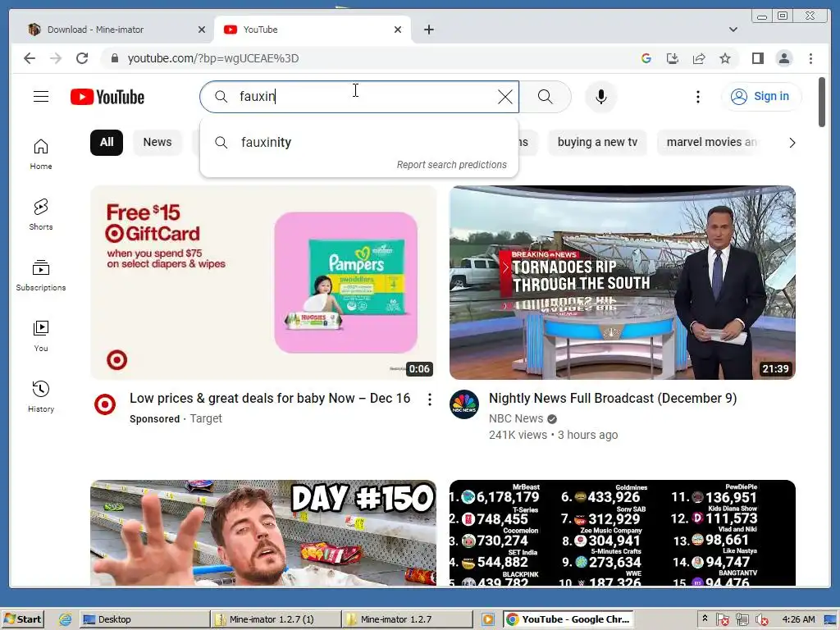Viewport: 840px width, 630px height.
Task: Expand hidden system tray icons
Action: (705, 619)
